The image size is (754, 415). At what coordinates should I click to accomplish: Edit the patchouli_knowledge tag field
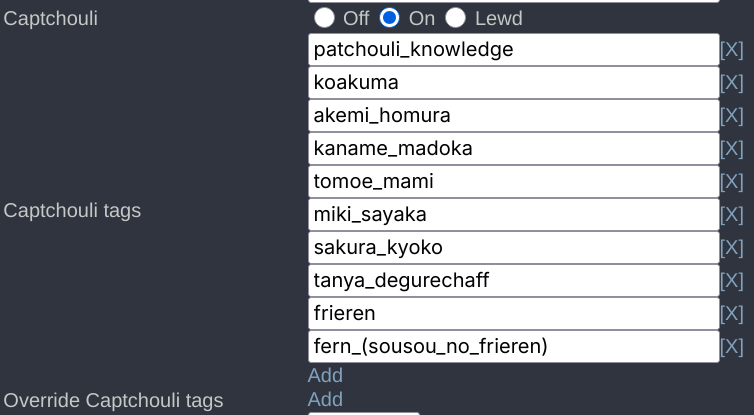(x=513, y=49)
